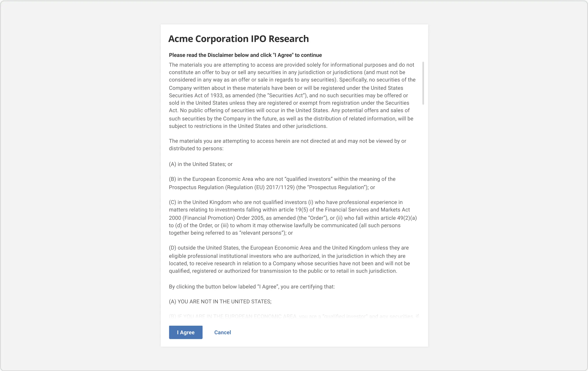Screen dimensions: 588x371
Task: Click the 'subject to restrictions in the United States' line
Action: pyautogui.click(x=248, y=126)
